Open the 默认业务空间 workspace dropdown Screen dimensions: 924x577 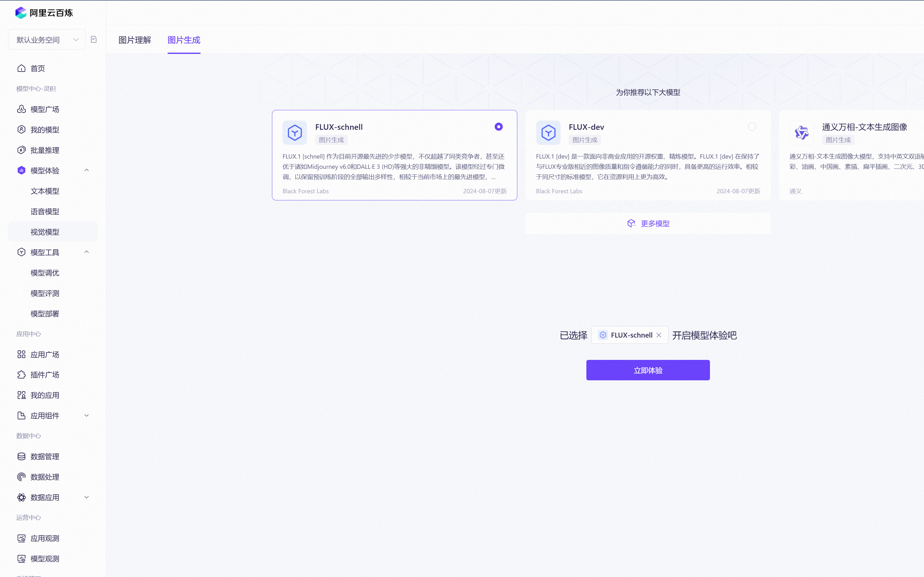[46, 40]
